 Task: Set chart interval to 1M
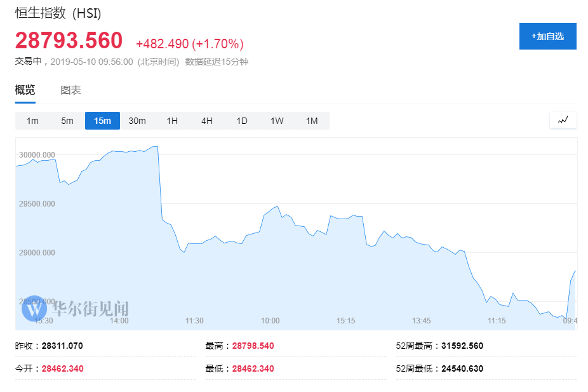coord(312,121)
